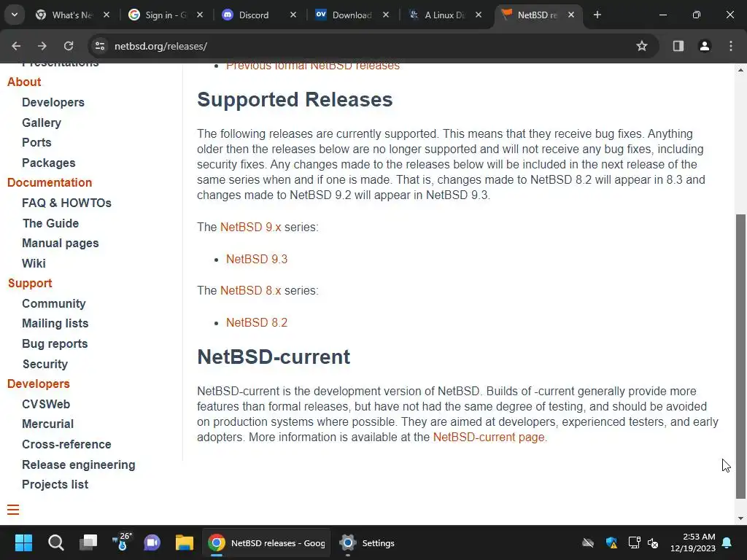Open Chrome's three-dot menu
Screen dimensions: 747x560
pos(731,46)
